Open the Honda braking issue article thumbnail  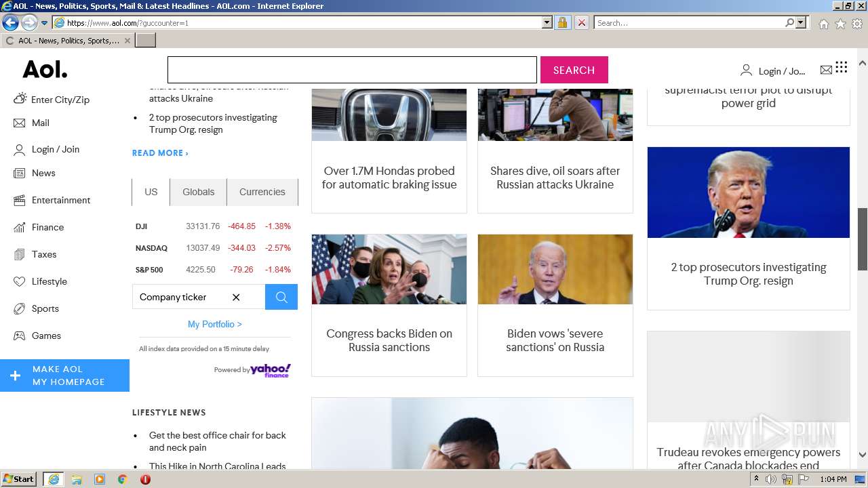click(389, 115)
